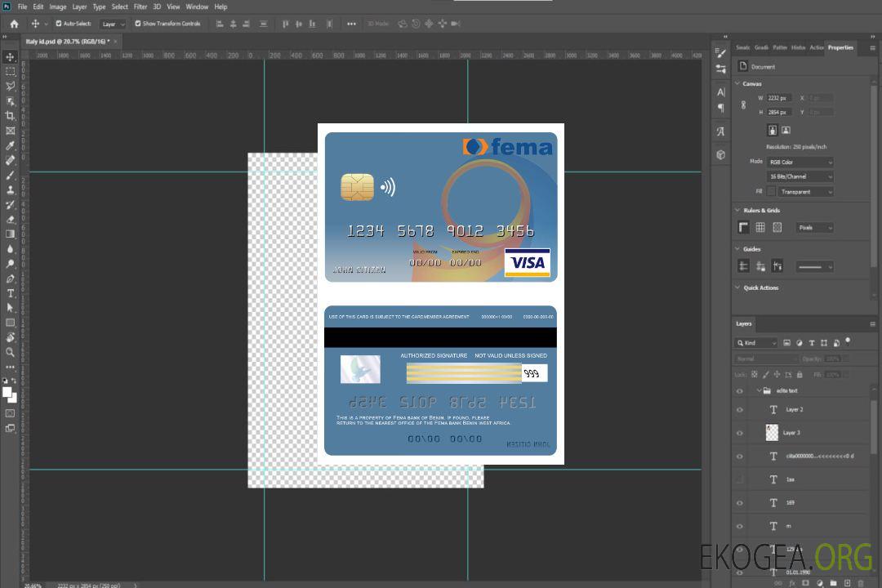
Task: Collapse the Canvas section
Action: pos(737,83)
